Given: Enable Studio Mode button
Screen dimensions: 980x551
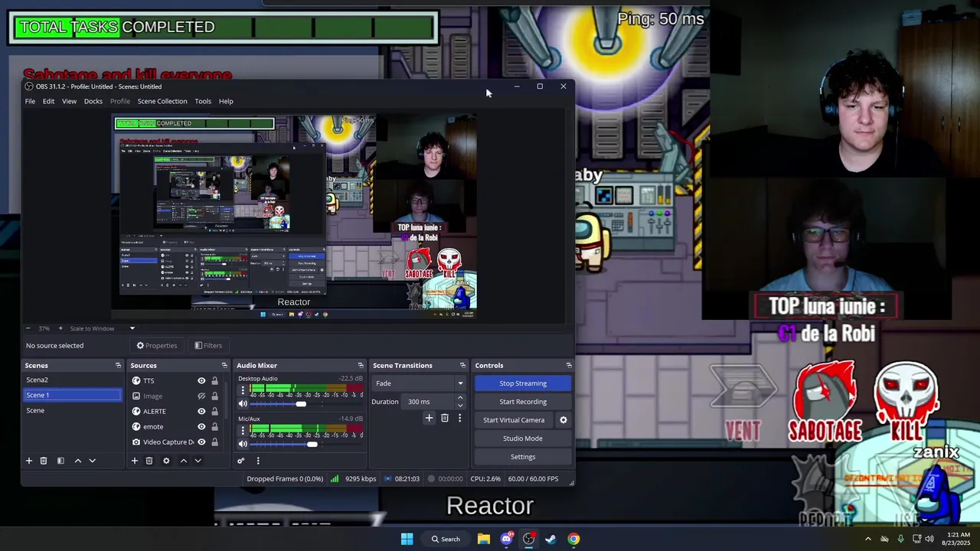Looking at the screenshot, I should (x=523, y=439).
